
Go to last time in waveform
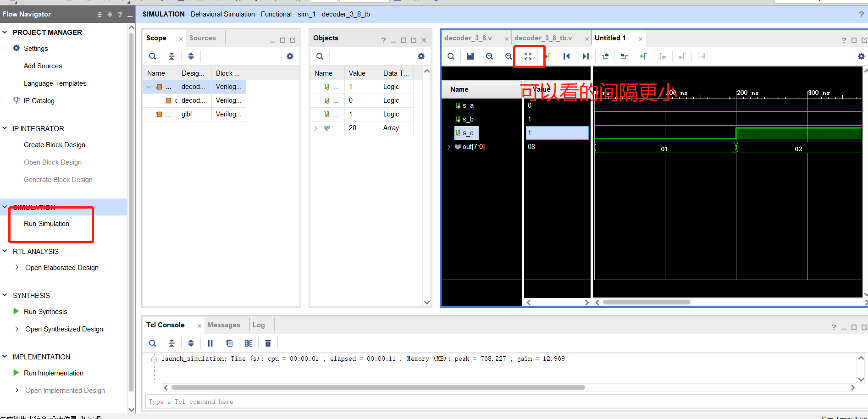pyautogui.click(x=586, y=56)
